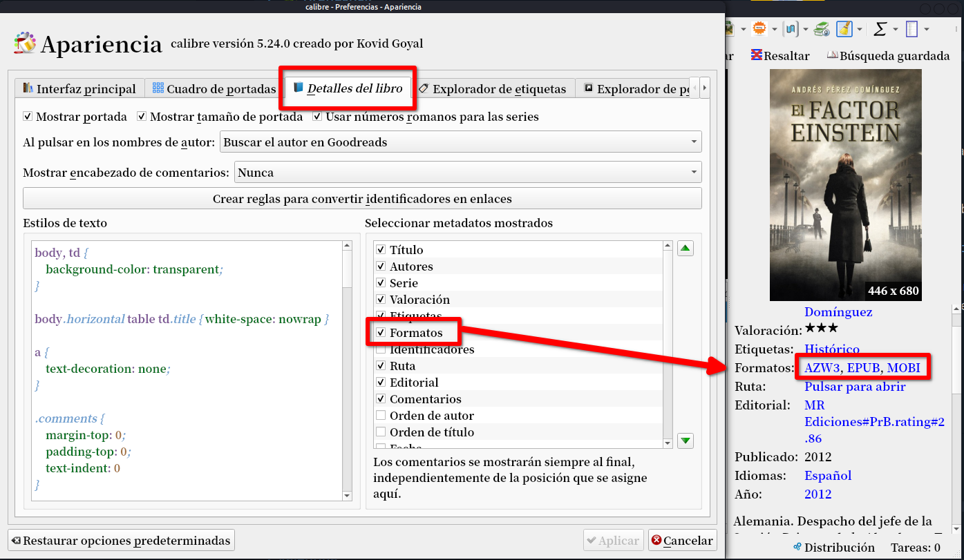Toggle Usar números romanos para las series
The image size is (964, 560).
[x=318, y=117]
